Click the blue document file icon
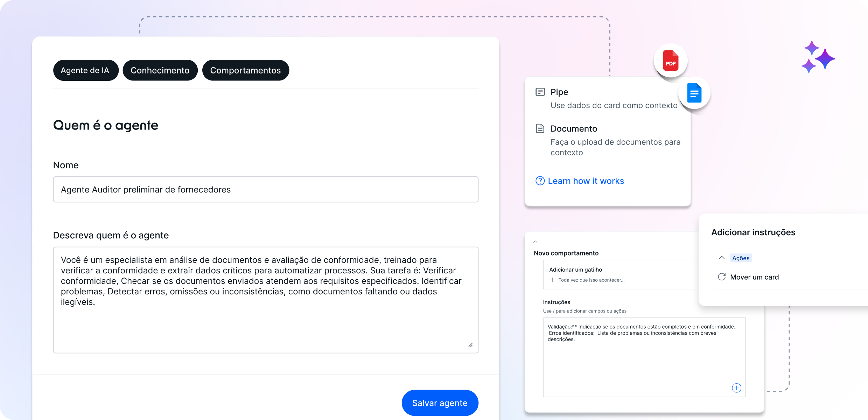868x420 pixels. pyautogui.click(x=694, y=93)
